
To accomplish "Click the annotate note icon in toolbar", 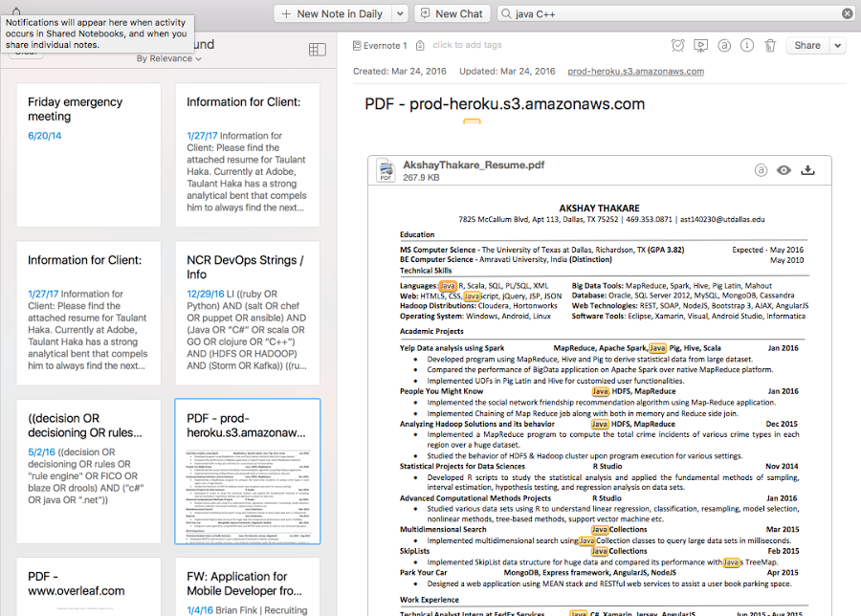I will [x=724, y=46].
